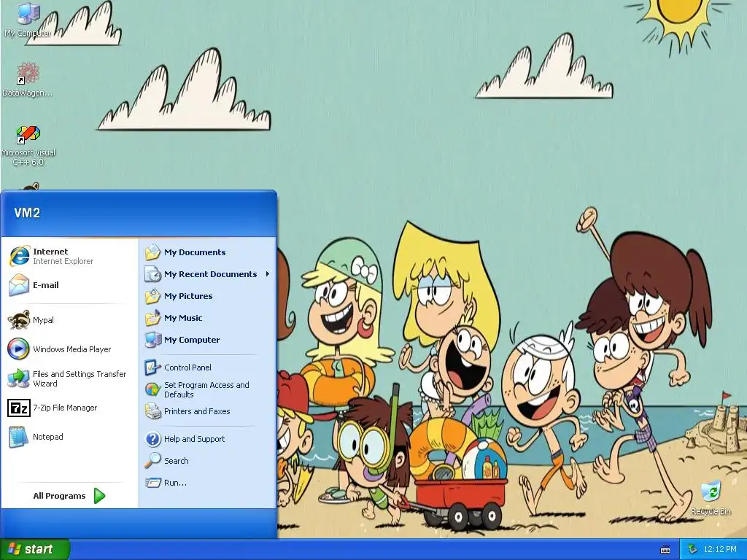Viewport: 747px width, 560px height.
Task: Click the 7-Zip File Manager icon
Action: coord(19,408)
